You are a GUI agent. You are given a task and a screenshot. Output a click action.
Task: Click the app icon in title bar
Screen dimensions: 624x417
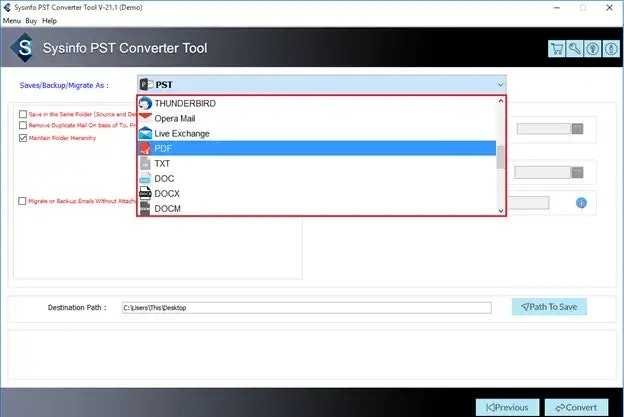pyautogui.click(x=7, y=7)
